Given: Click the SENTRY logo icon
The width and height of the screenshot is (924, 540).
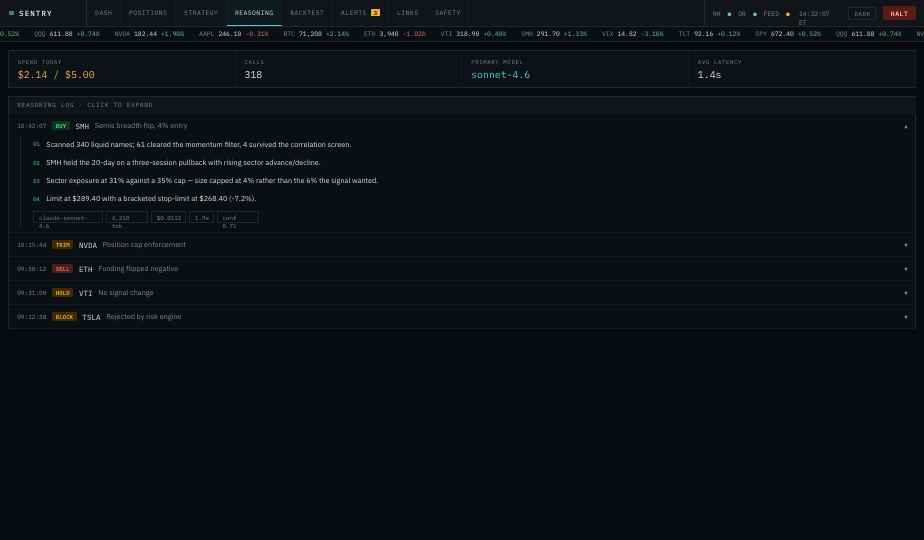Looking at the screenshot, I should pos(11,13).
